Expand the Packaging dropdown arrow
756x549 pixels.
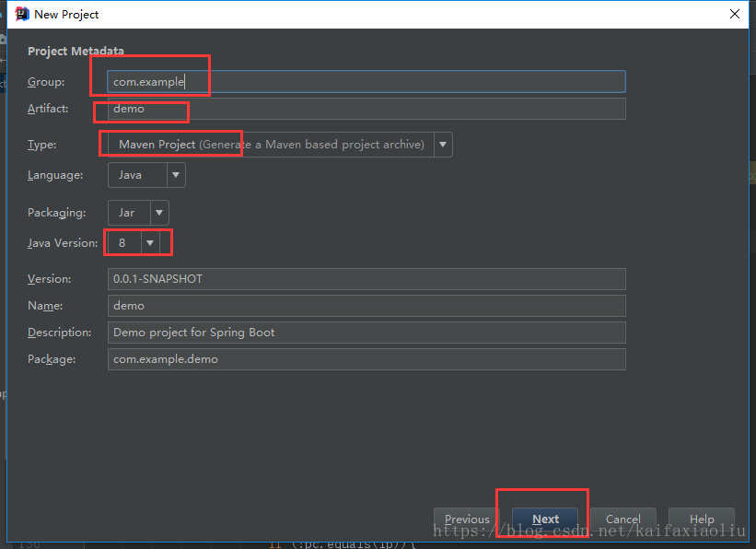point(159,213)
